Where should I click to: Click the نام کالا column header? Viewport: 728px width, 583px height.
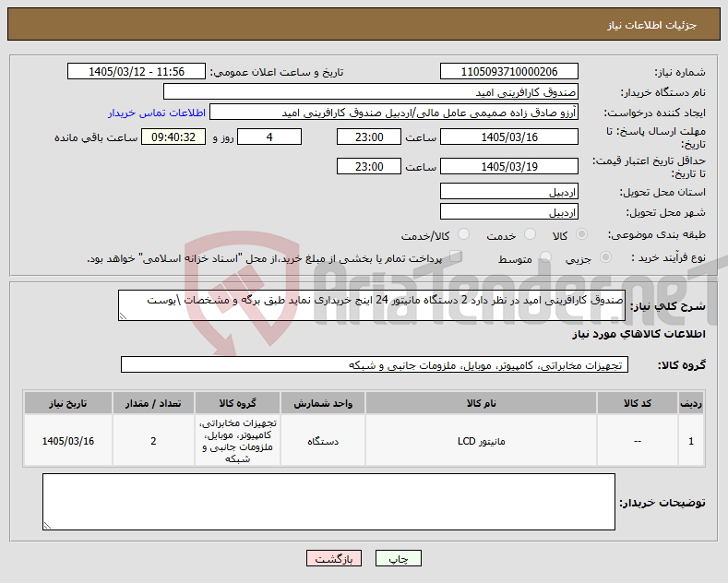click(x=481, y=403)
